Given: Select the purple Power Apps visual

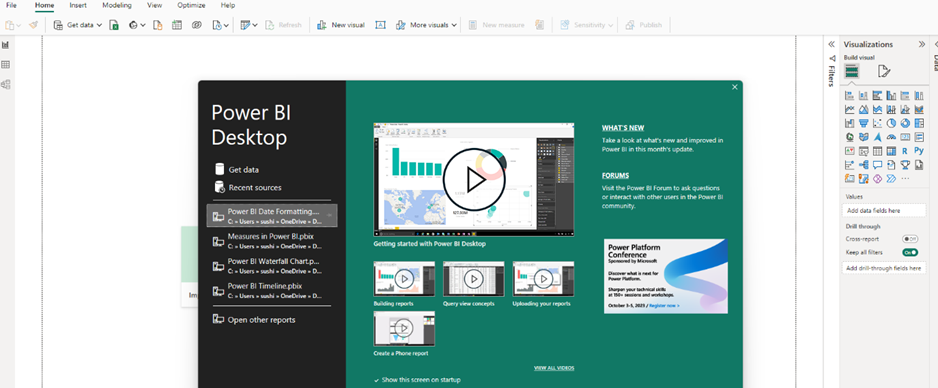Looking at the screenshot, I should click(878, 178).
